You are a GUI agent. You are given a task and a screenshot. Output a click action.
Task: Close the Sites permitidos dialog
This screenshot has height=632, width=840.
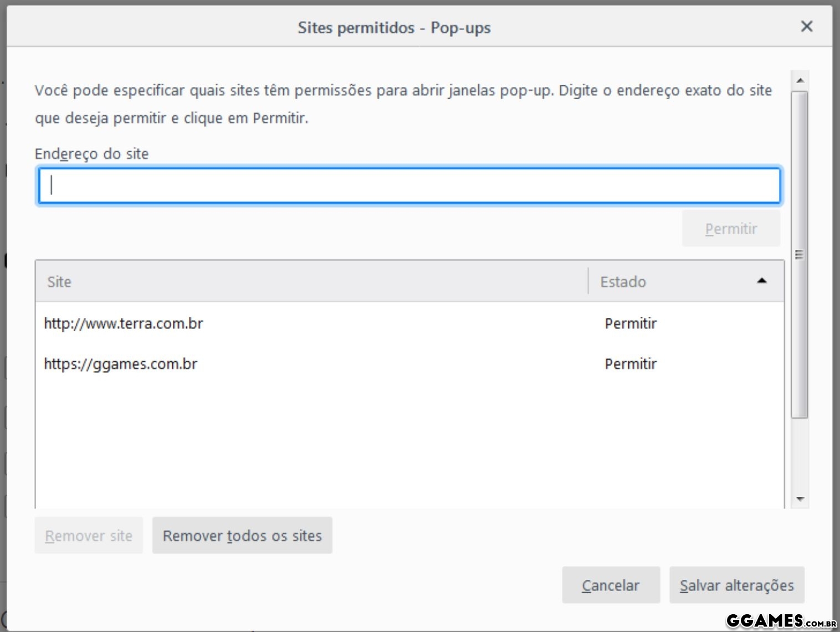[807, 27]
